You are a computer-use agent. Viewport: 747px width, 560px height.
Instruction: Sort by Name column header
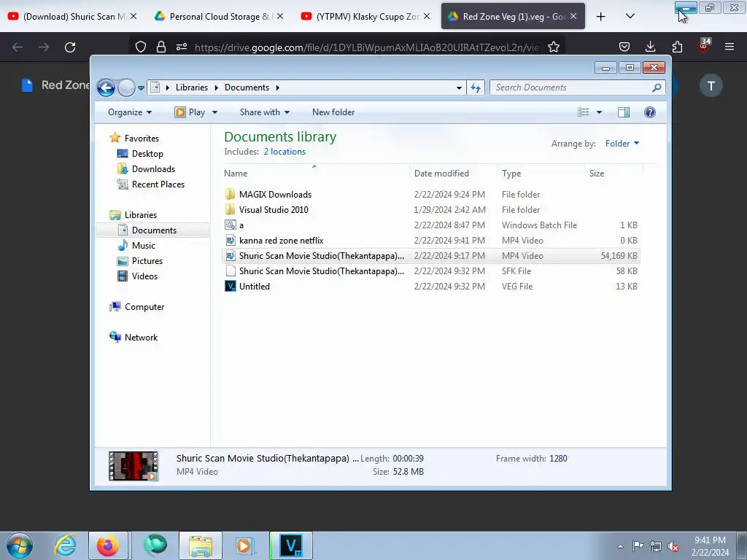point(316,174)
